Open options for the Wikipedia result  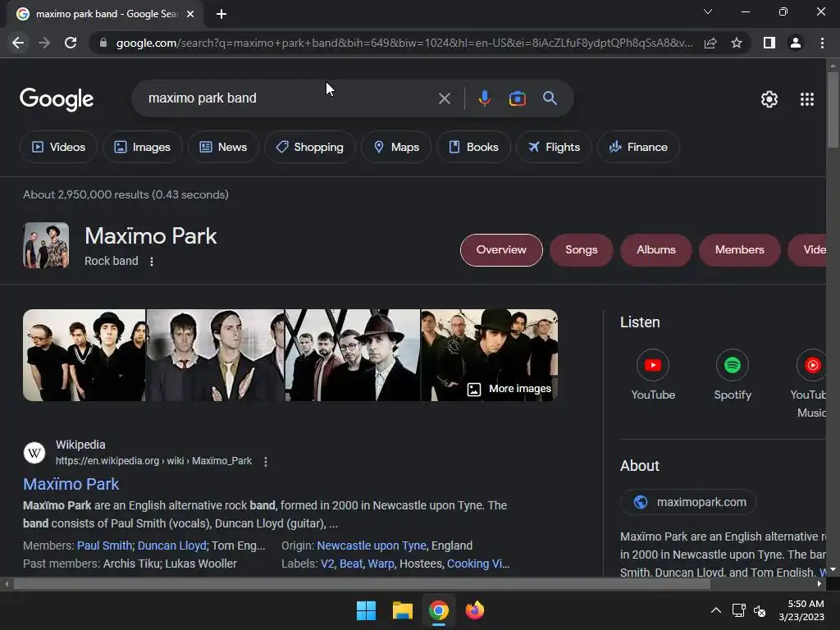[x=266, y=461]
